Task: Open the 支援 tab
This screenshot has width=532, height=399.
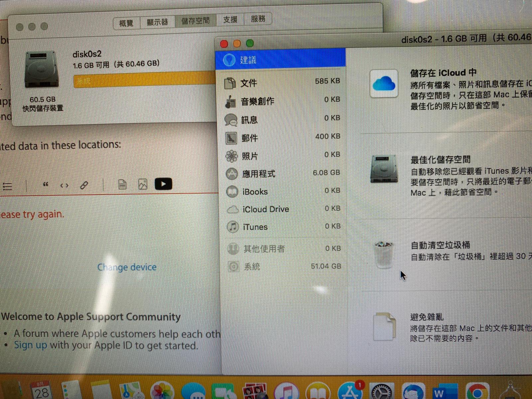Action: tap(230, 20)
